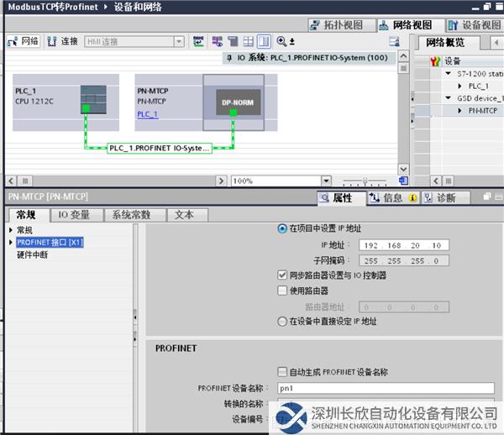
Task: Select Hardware interrupt (硬件中断) in the tree
Action: (x=32, y=254)
